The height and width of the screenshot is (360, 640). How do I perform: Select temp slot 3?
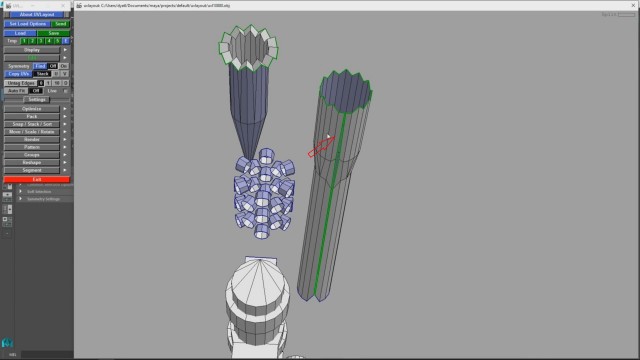click(x=40, y=41)
